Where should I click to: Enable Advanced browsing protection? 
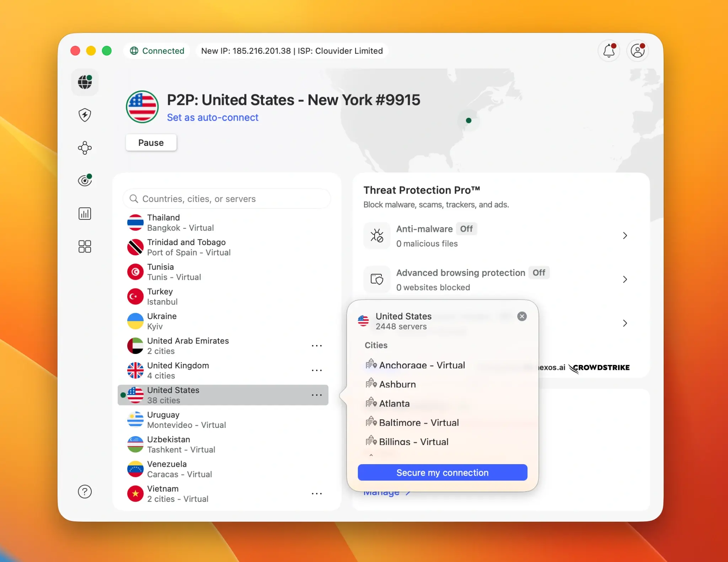tap(539, 272)
